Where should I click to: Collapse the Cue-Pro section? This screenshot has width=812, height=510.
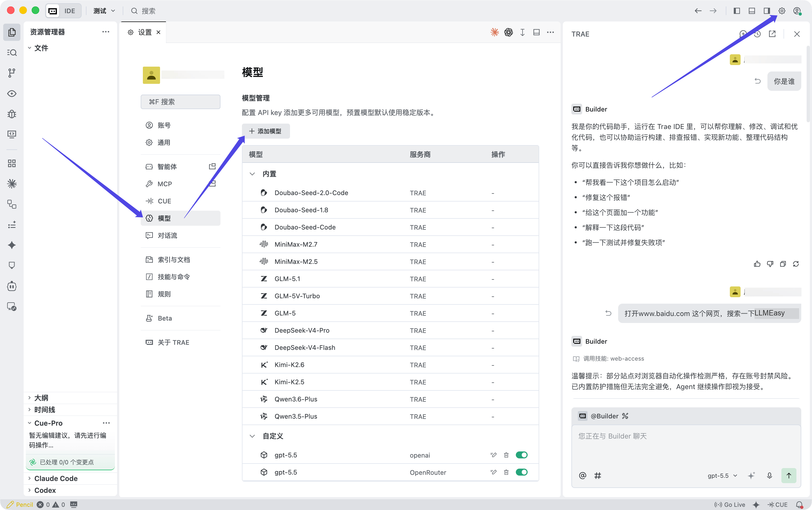[30, 423]
